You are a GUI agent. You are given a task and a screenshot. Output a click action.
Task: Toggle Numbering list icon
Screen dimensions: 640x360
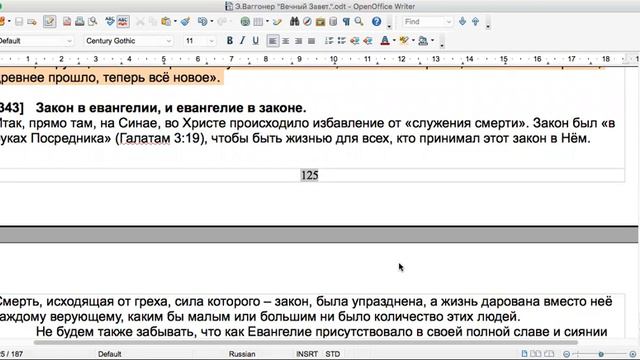(x=329, y=41)
